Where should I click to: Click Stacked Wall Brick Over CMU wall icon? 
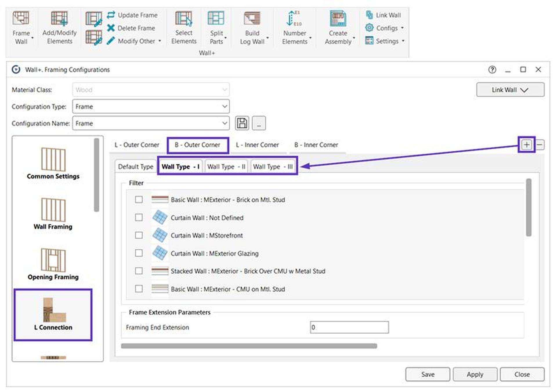(x=160, y=271)
